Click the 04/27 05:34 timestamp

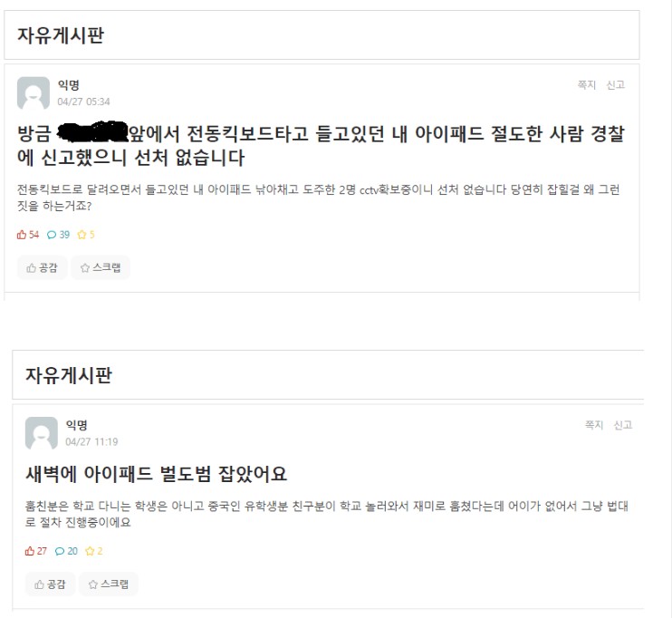click(x=83, y=101)
